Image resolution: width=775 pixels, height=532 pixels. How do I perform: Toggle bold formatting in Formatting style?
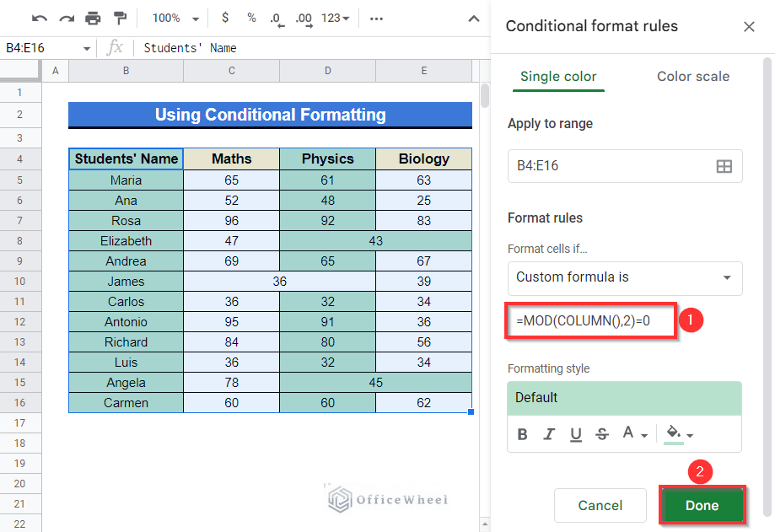pyautogui.click(x=522, y=433)
